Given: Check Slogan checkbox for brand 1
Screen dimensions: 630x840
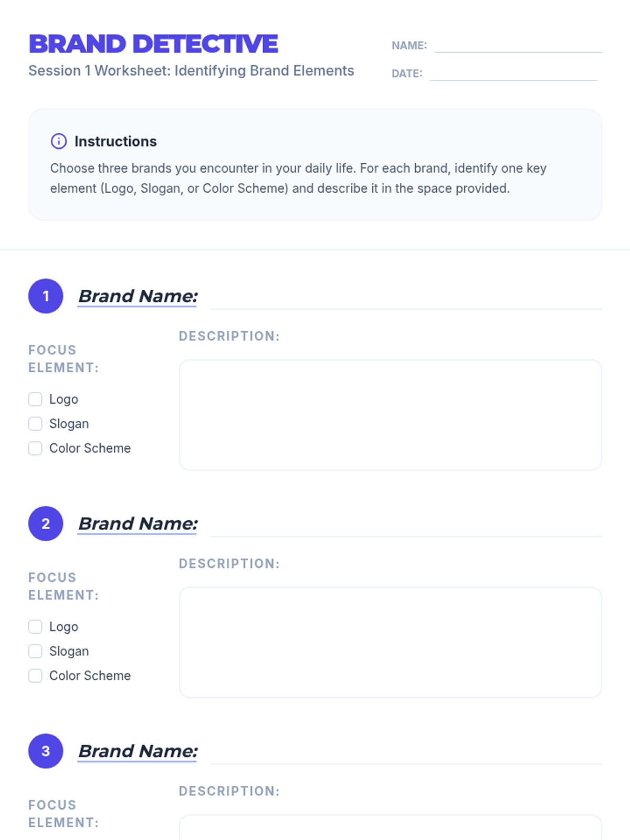Looking at the screenshot, I should pyautogui.click(x=35, y=424).
